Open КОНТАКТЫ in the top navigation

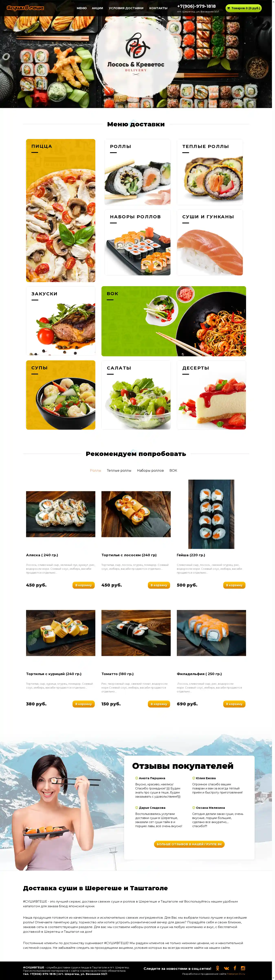[158, 8]
